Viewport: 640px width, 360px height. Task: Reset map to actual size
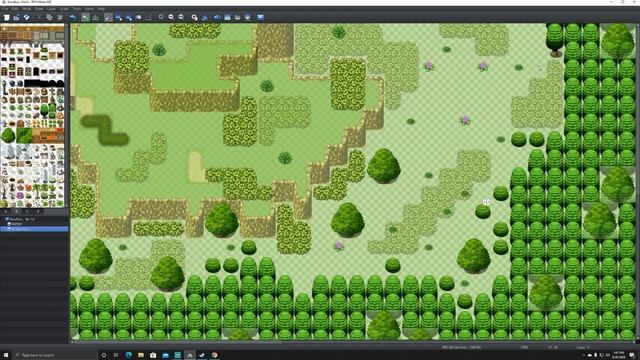181,17
